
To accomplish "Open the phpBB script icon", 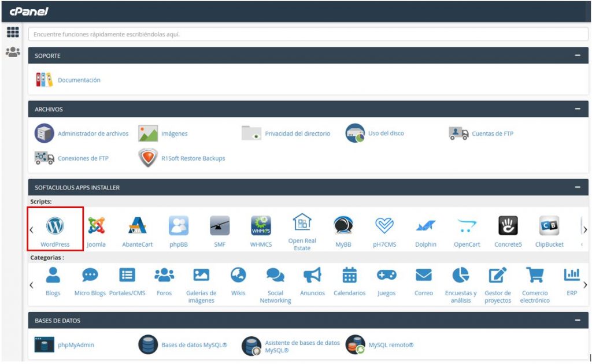I will click(x=179, y=225).
